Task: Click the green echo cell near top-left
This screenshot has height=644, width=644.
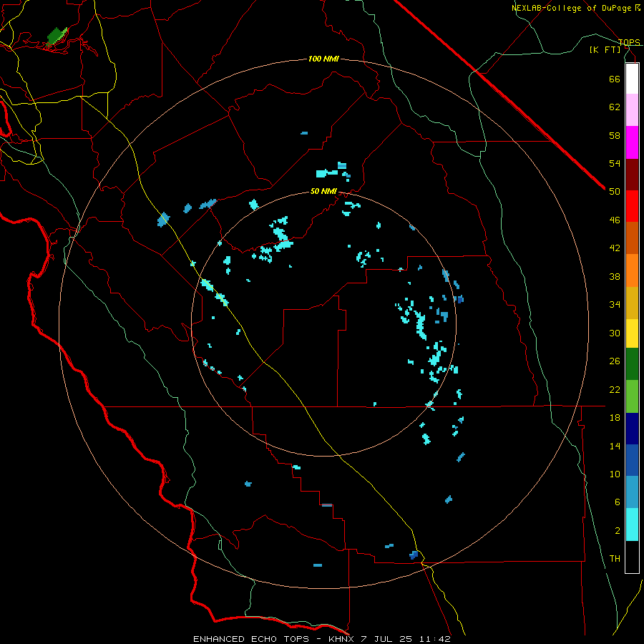Action: [57, 36]
